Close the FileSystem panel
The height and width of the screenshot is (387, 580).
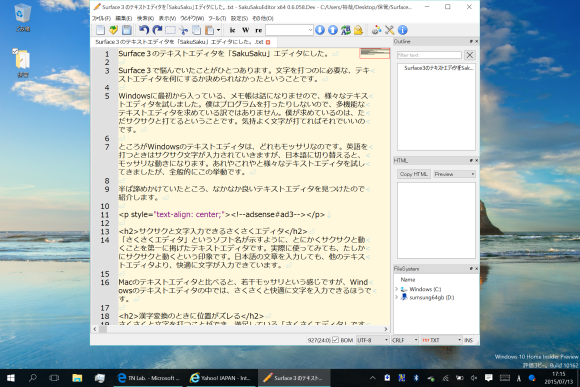pyautogui.click(x=476, y=269)
